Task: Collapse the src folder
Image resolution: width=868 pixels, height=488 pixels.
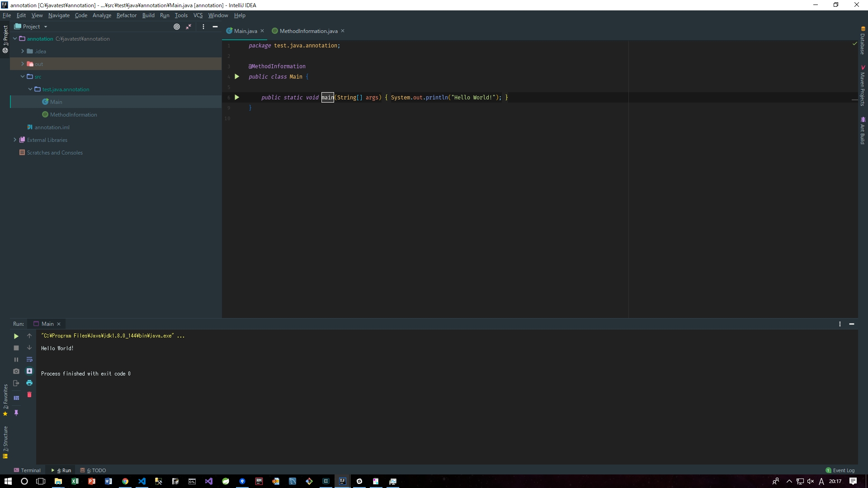Action: coord(23,77)
